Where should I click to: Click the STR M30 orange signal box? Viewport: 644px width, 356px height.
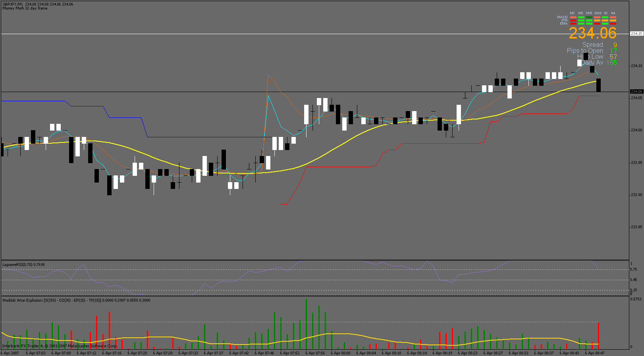pos(597,21)
